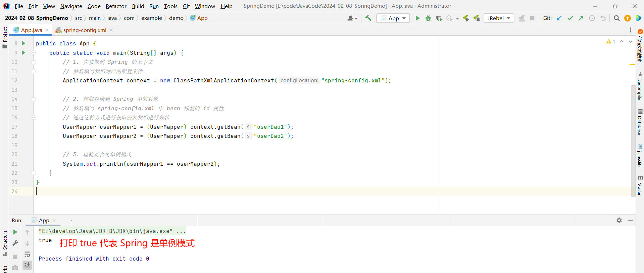The width and height of the screenshot is (644, 273).
Task: Collapse comment block fold at line 14
Action: pyautogui.click(x=34, y=99)
